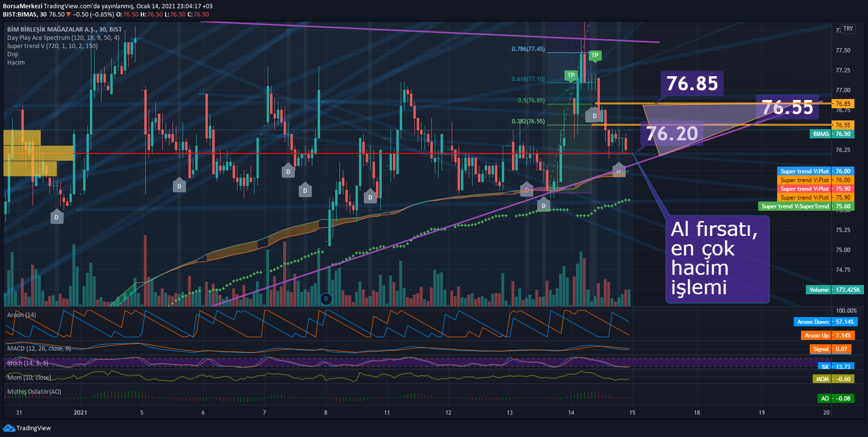The width and height of the screenshot is (868, 437).
Task: Click the red Super trend V:Plot 75.90 label
Action: click(816, 188)
